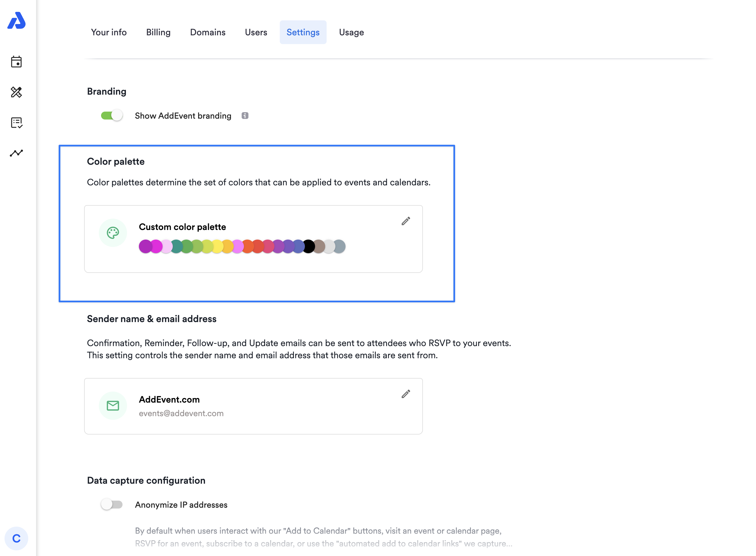This screenshot has width=756, height=556.
Task: Select the black color swatch
Action: point(308,246)
